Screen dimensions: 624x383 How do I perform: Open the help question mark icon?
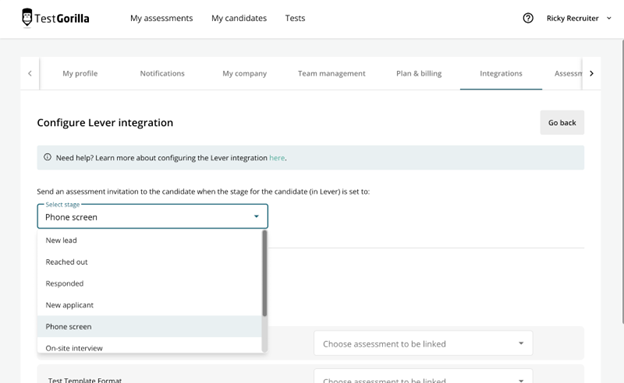pos(528,18)
